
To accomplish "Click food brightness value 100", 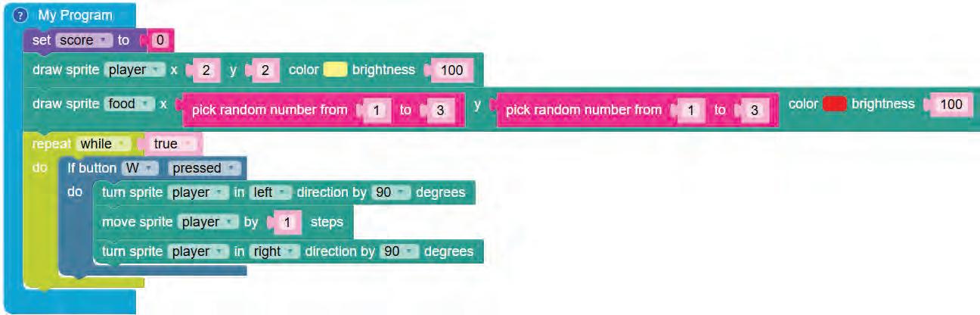I will point(948,104).
